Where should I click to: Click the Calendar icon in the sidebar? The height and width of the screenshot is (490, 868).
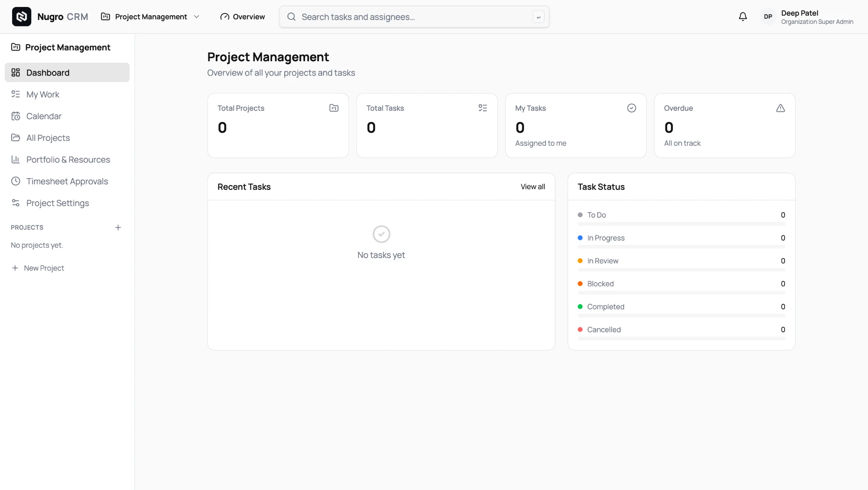click(16, 116)
